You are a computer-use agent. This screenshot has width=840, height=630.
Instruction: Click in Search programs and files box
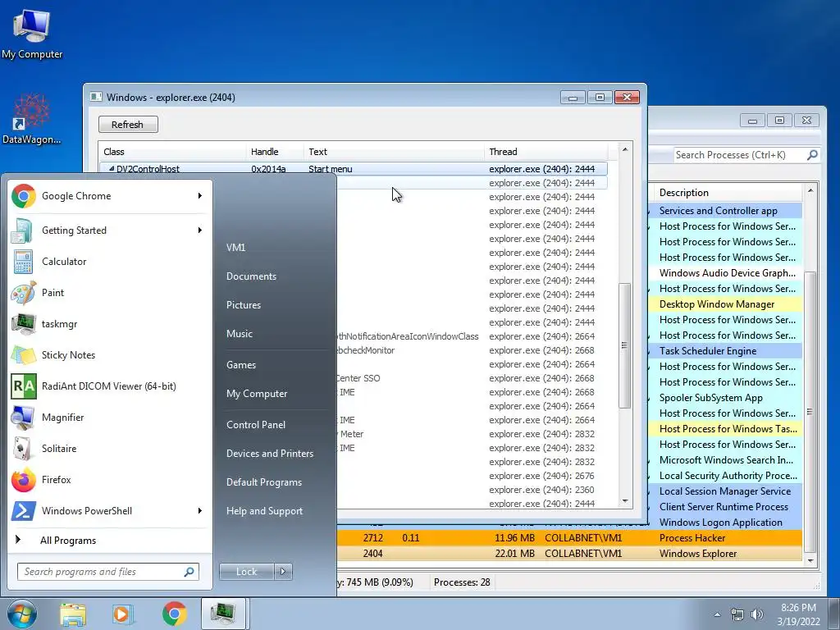coord(102,572)
